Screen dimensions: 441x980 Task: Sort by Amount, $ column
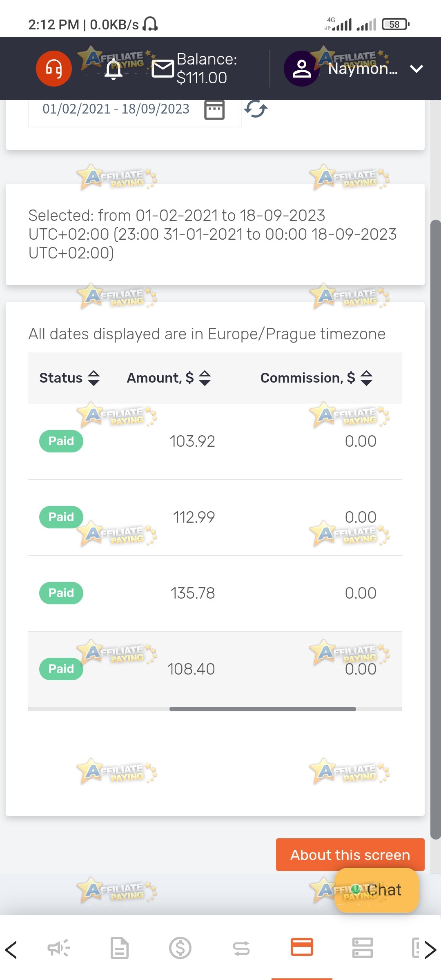tap(169, 378)
